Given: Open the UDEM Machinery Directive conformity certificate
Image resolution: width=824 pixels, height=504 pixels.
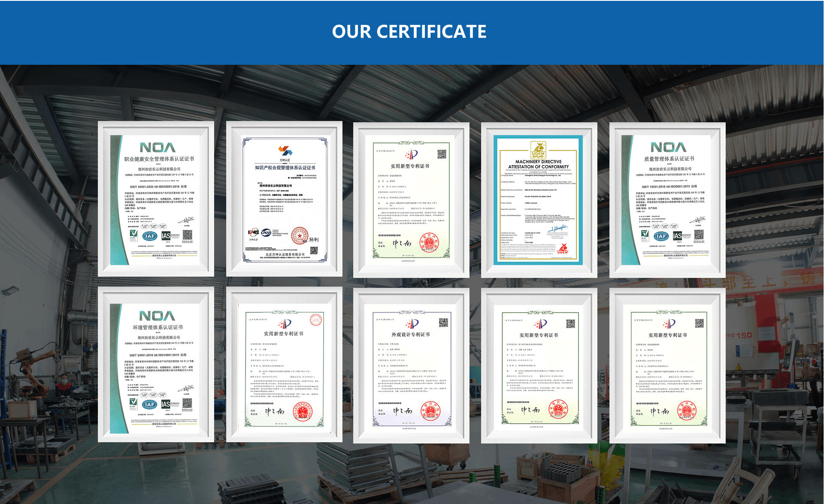Looking at the screenshot, I should 539,199.
